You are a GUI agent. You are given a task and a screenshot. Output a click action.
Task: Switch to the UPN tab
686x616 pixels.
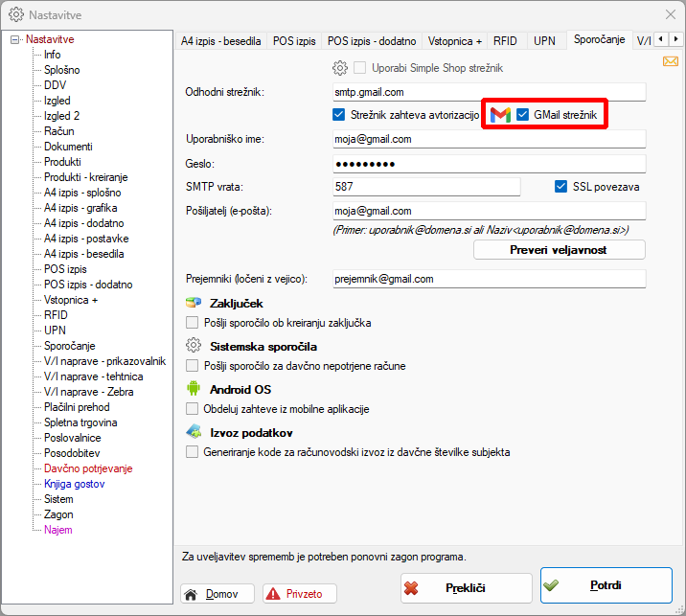pyautogui.click(x=544, y=41)
